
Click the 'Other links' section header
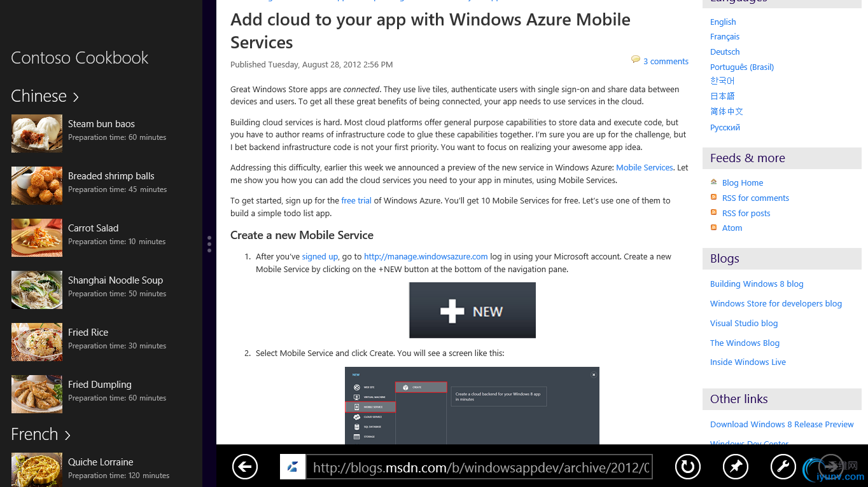click(x=782, y=399)
